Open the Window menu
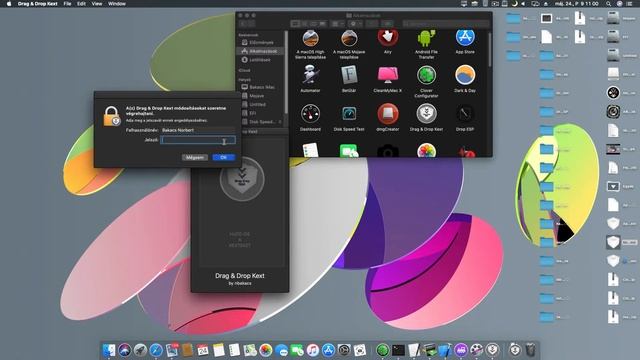The width and height of the screenshot is (640, 360). pos(117,4)
